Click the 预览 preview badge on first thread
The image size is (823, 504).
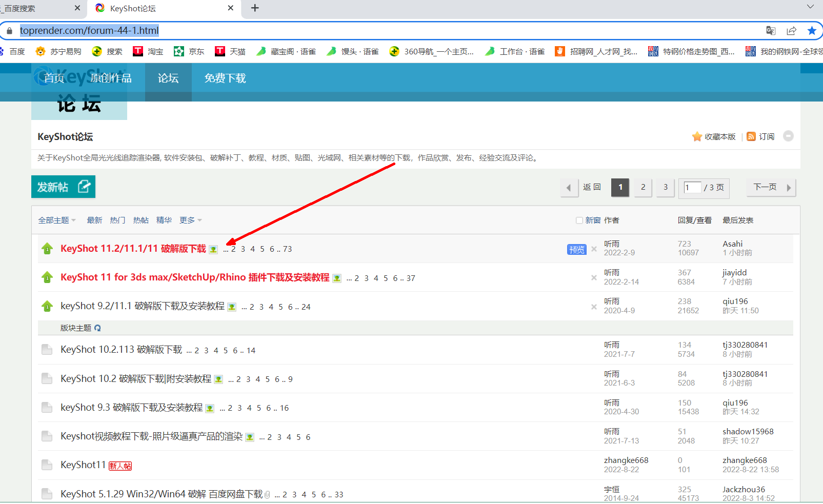coord(576,249)
